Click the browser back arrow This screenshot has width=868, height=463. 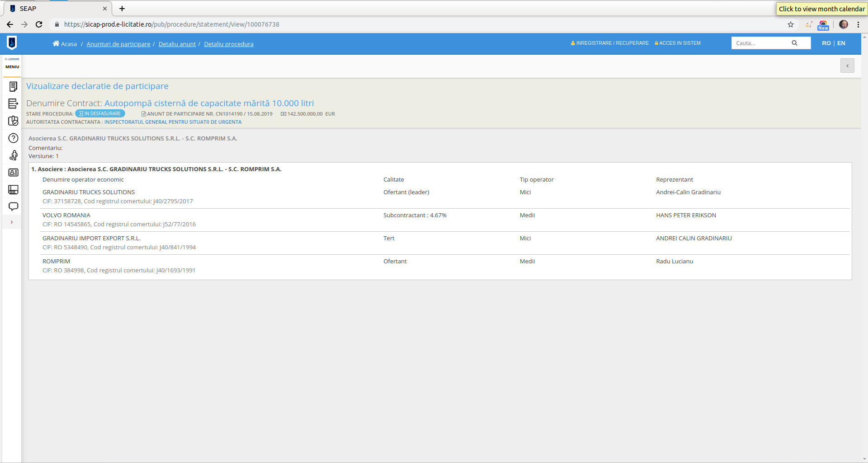click(x=9, y=24)
